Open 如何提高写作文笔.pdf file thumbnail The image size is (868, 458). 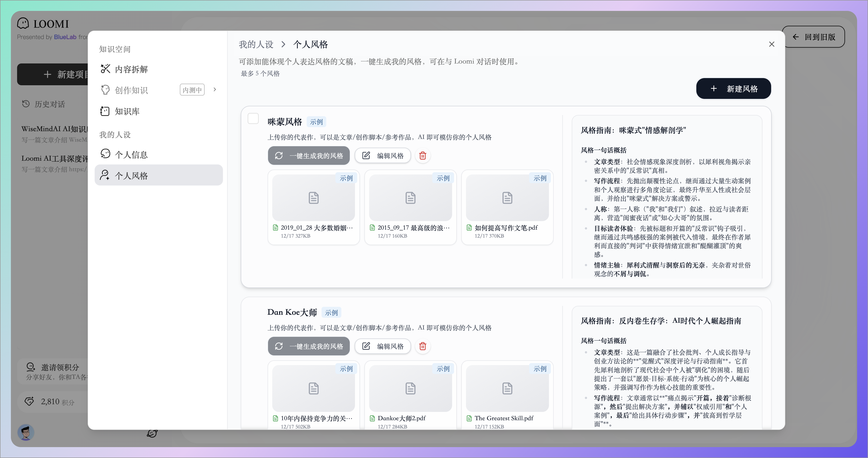point(507,198)
